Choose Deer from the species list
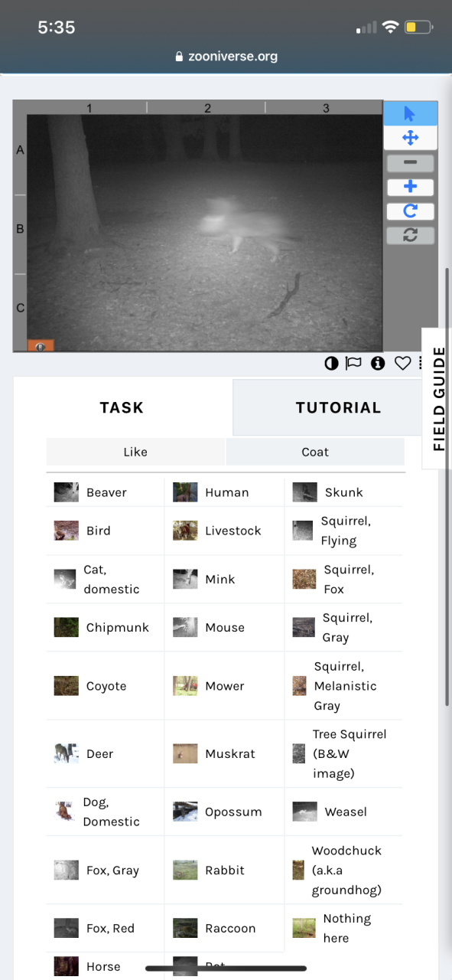Screen dimensions: 452x980 (x=106, y=753)
